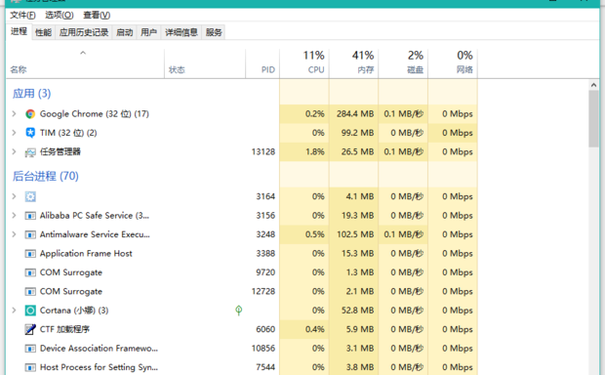Switch to the 进程 tab

(x=19, y=32)
